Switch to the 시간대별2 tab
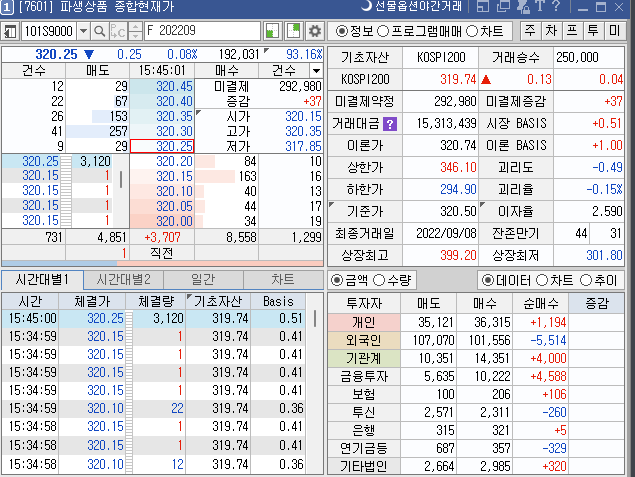 click(x=124, y=280)
